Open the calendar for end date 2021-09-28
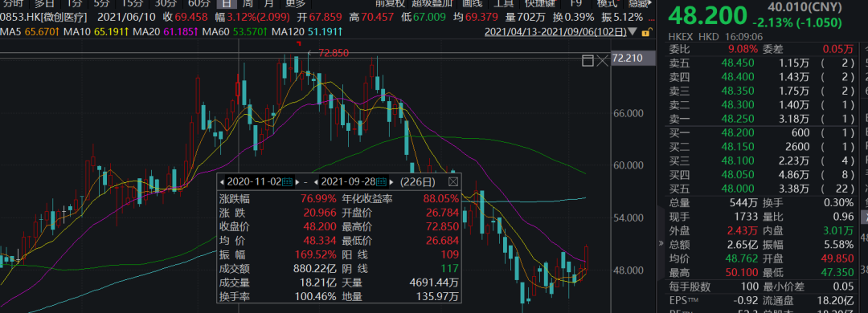This screenshot has width=868, height=313. [x=382, y=181]
